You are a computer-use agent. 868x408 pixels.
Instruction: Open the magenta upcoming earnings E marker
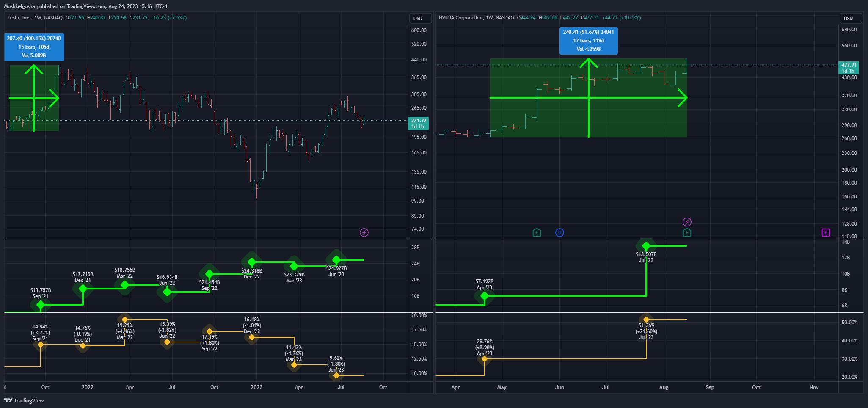tap(826, 232)
